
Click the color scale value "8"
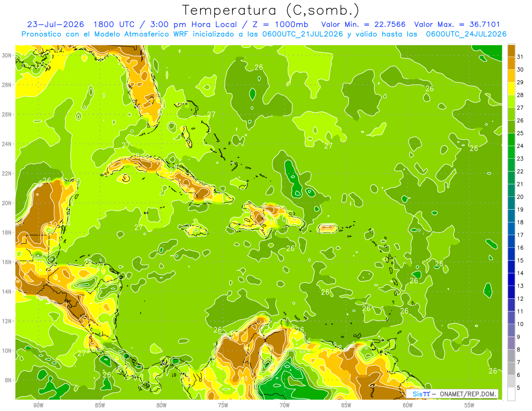[519, 350]
